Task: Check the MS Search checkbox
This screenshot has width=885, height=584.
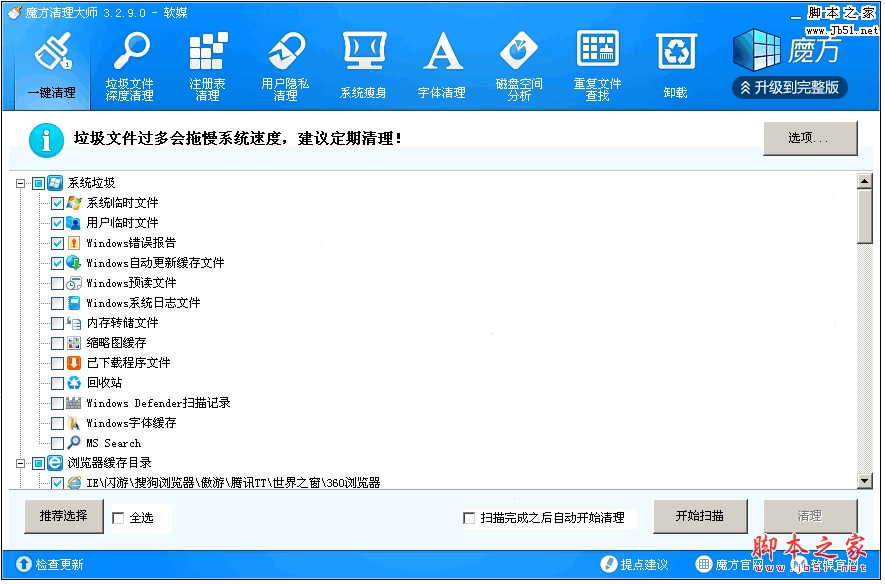Action: pos(57,444)
